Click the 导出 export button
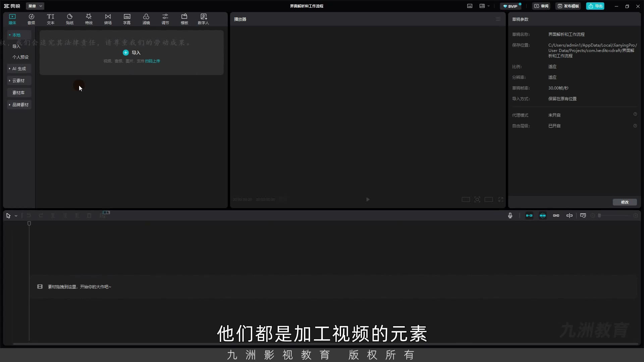This screenshot has height=362, width=644. click(595, 6)
